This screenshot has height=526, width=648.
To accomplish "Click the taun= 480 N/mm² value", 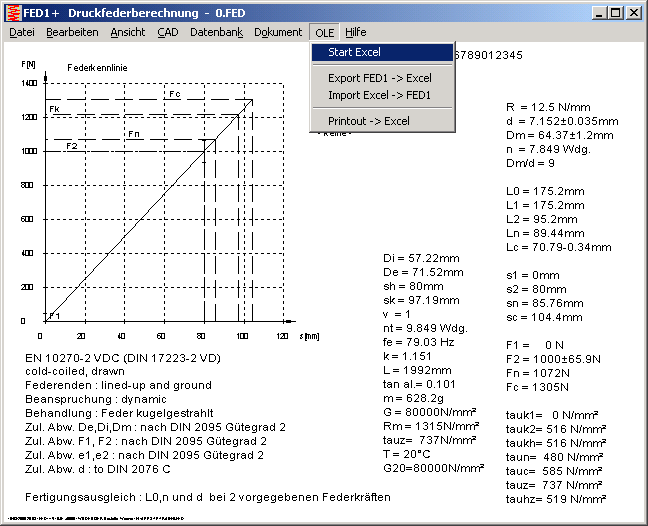I will pyautogui.click(x=554, y=457).
